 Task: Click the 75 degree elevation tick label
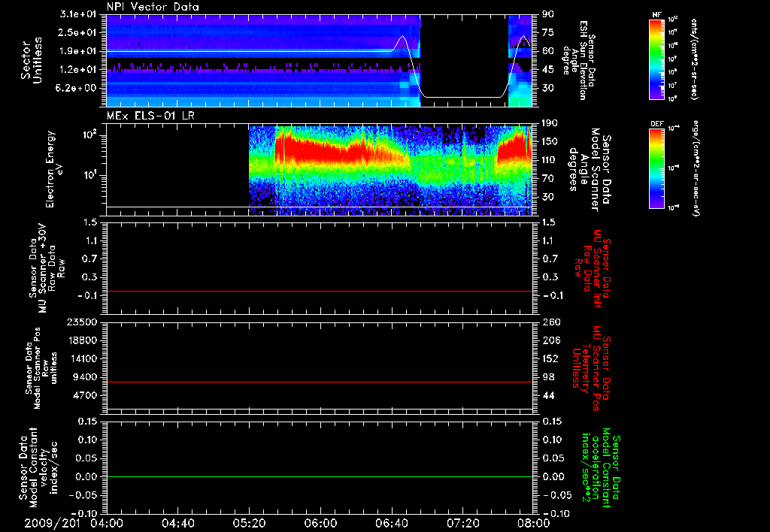coord(548,32)
